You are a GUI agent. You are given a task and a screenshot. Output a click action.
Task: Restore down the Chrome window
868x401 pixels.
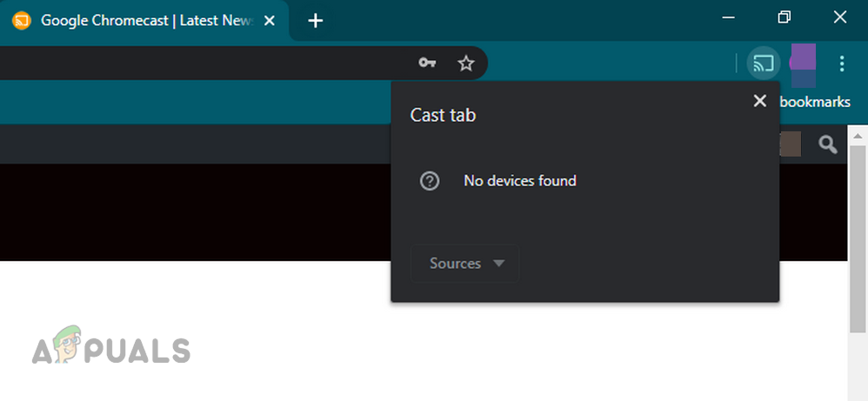click(784, 17)
